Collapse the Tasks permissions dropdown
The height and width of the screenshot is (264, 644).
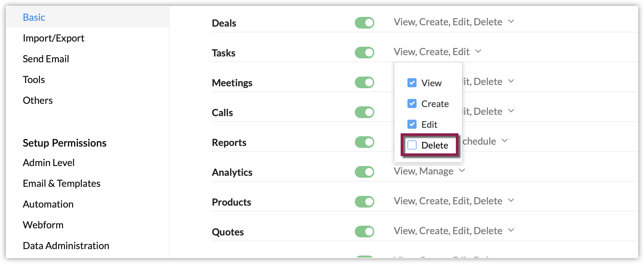coord(478,51)
